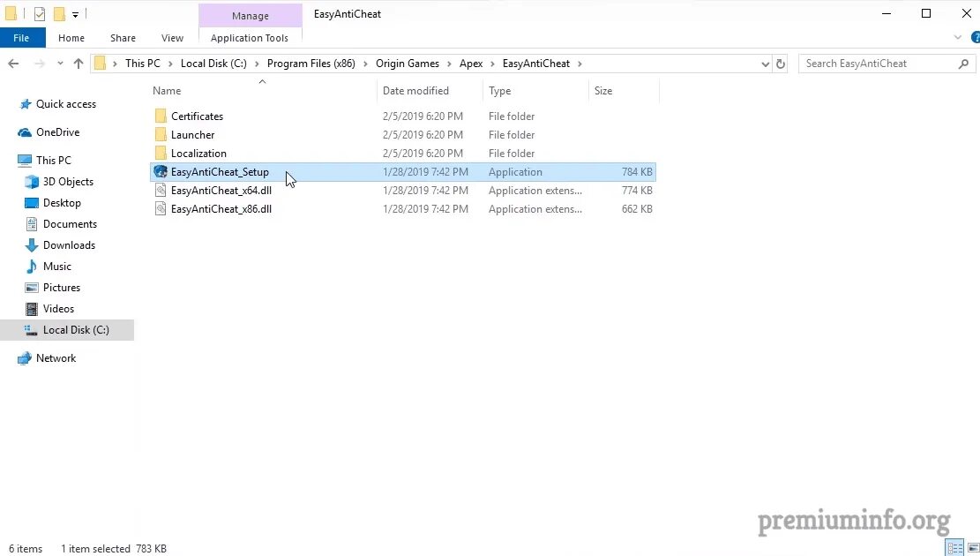The width and height of the screenshot is (980, 556).
Task: Click 'Origin Games' breadcrumb
Action: click(408, 64)
